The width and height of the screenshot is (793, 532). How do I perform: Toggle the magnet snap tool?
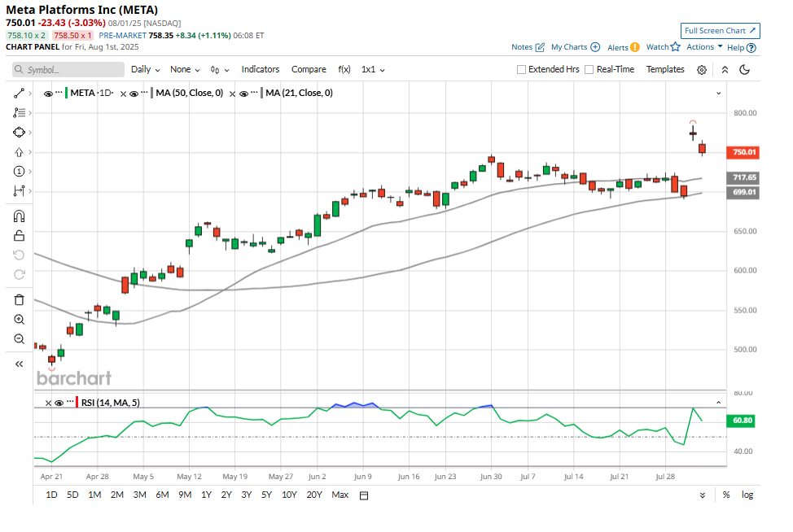point(19,216)
